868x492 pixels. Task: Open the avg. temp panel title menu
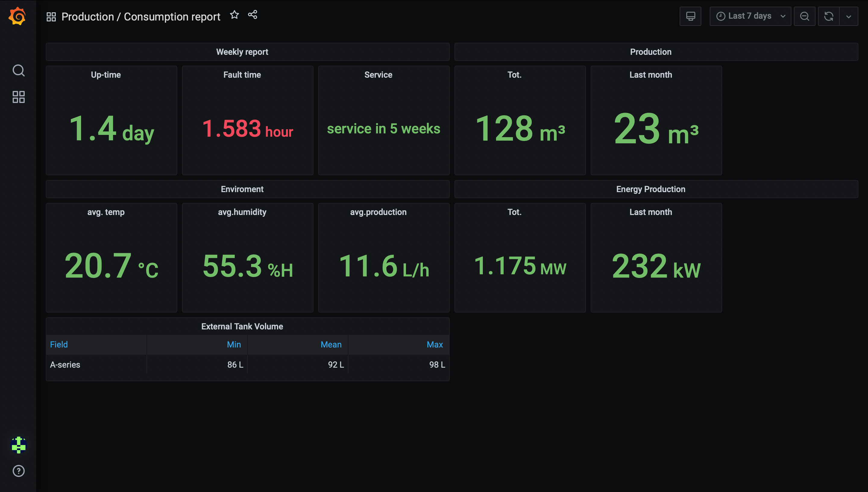tap(106, 212)
